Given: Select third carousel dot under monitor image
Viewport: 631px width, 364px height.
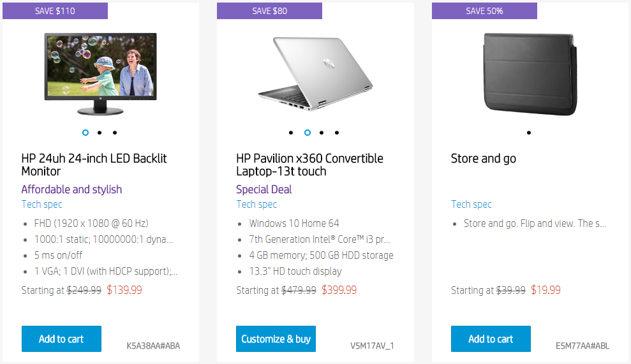Looking at the screenshot, I should point(115,133).
